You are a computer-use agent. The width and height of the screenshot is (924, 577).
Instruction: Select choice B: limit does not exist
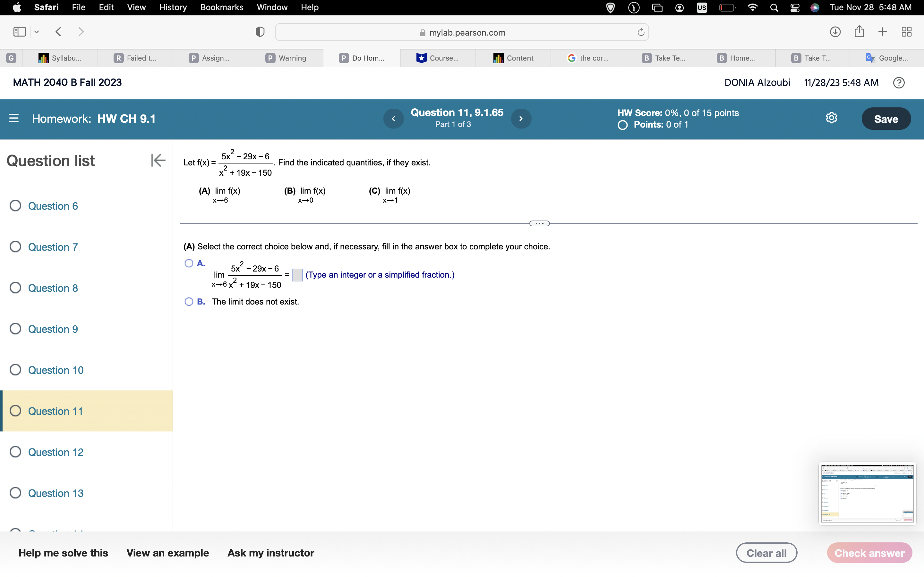[x=189, y=302]
